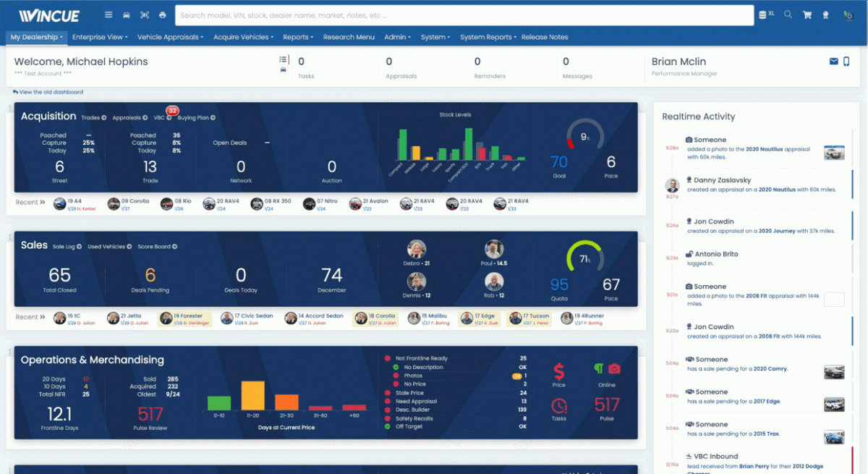Screen dimensions: 868x474
Task: Open the My Dealership dropdown
Action: click(36, 37)
